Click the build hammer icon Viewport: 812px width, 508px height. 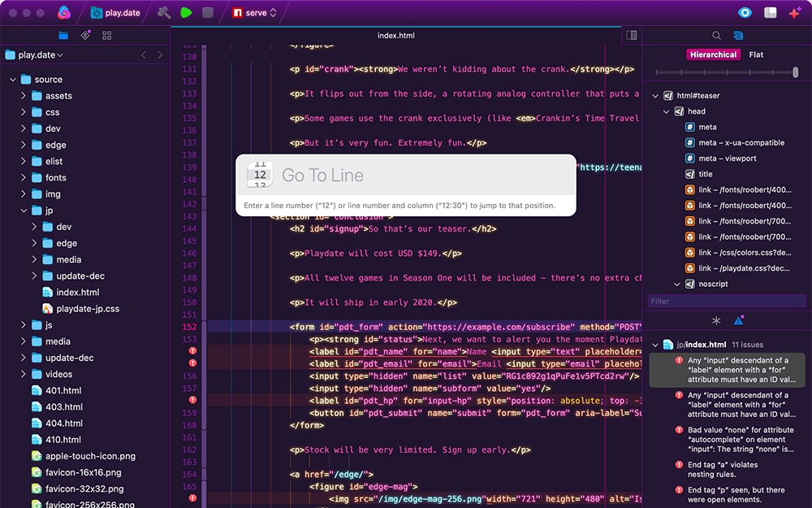point(164,12)
